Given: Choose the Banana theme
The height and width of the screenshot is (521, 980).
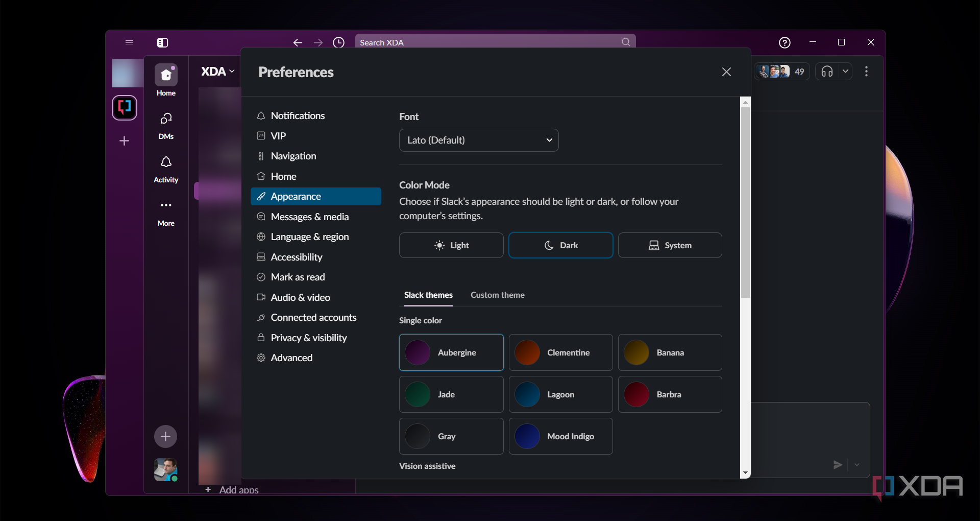Looking at the screenshot, I should [670, 352].
